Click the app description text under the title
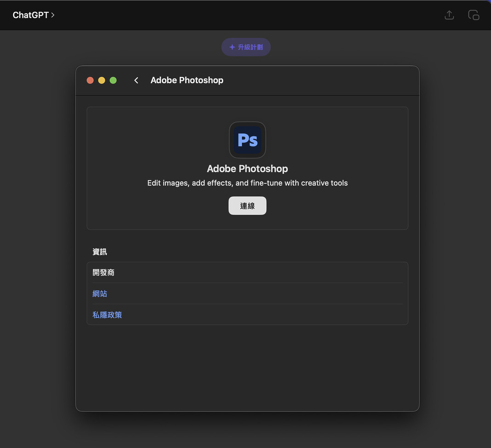 (x=247, y=182)
